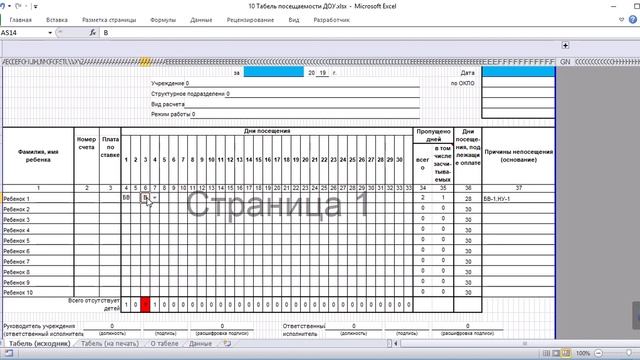Click the zoom out minus button
The width and height of the screenshot is (640, 360).
598,353
